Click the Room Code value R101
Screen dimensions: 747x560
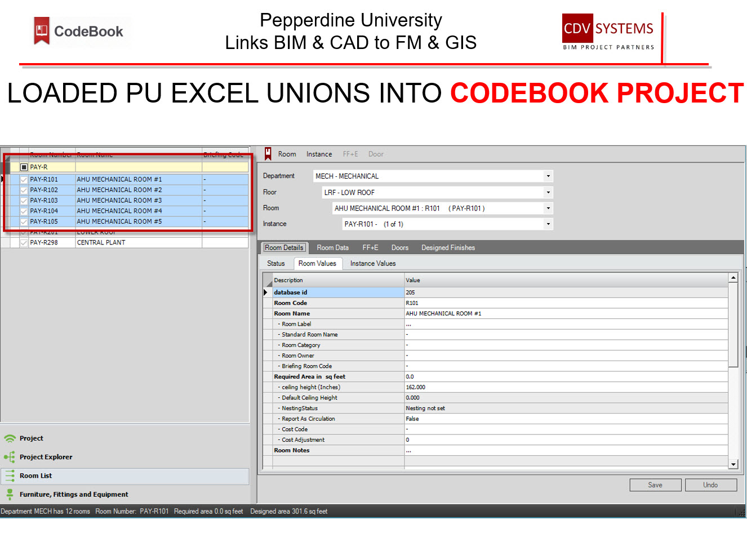(x=566, y=303)
